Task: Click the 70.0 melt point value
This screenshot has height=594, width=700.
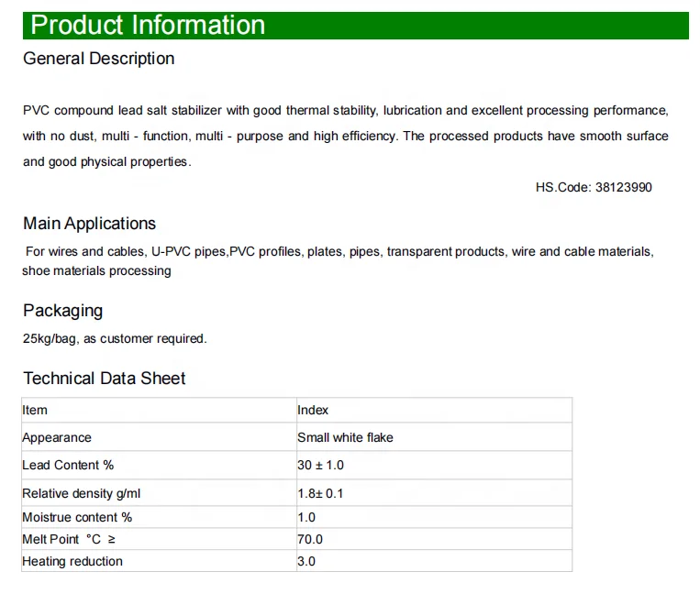Action: tap(310, 539)
